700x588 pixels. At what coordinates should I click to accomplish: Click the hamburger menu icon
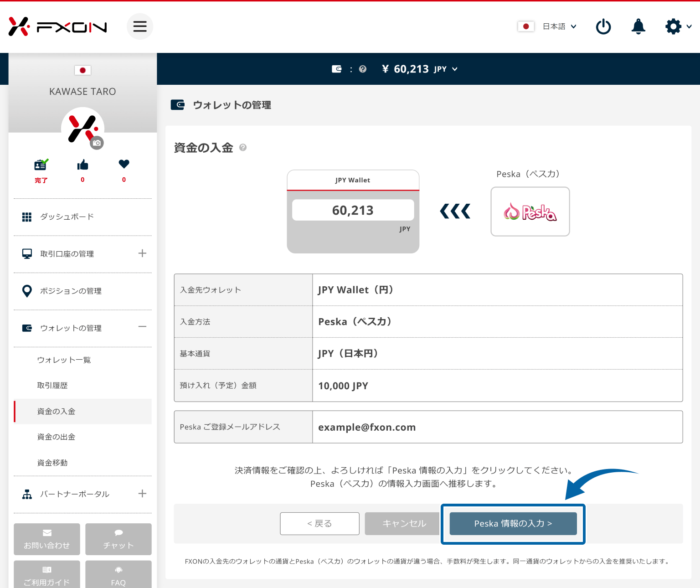[140, 26]
